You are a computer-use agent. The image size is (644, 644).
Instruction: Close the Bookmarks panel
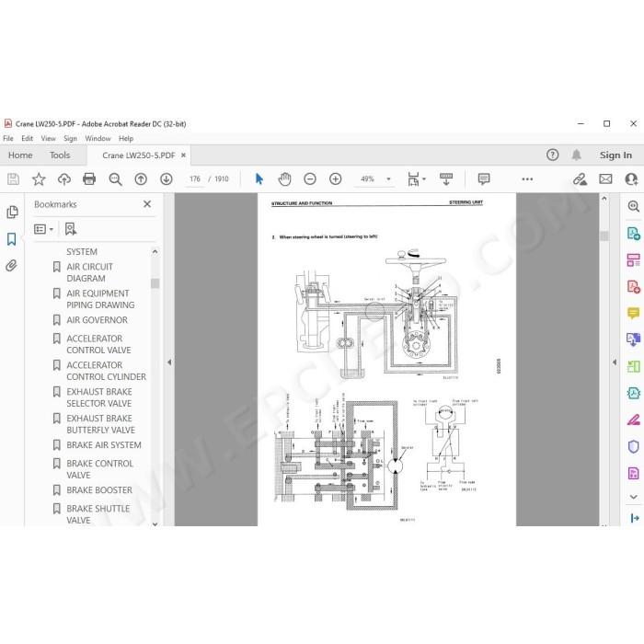click(x=147, y=204)
